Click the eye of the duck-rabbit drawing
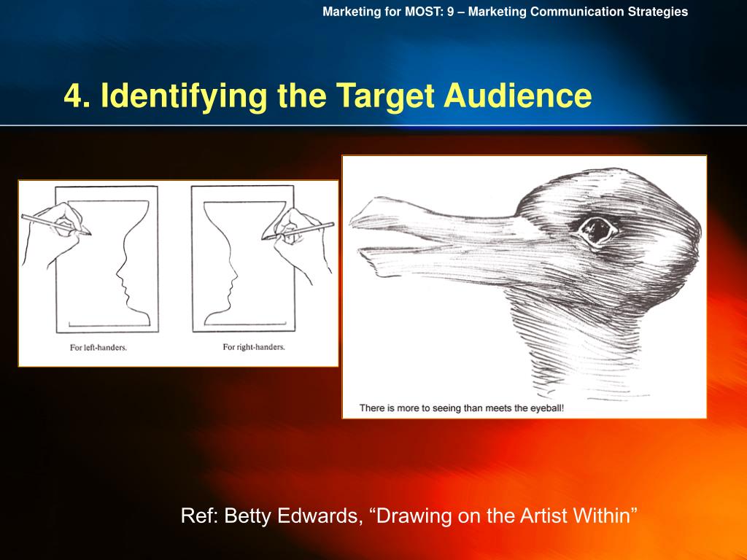Viewport: 747px width, 560px height. [x=597, y=232]
